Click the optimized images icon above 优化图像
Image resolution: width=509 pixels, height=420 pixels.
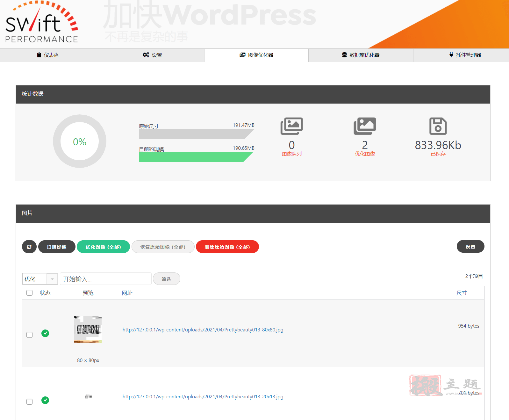point(365,126)
